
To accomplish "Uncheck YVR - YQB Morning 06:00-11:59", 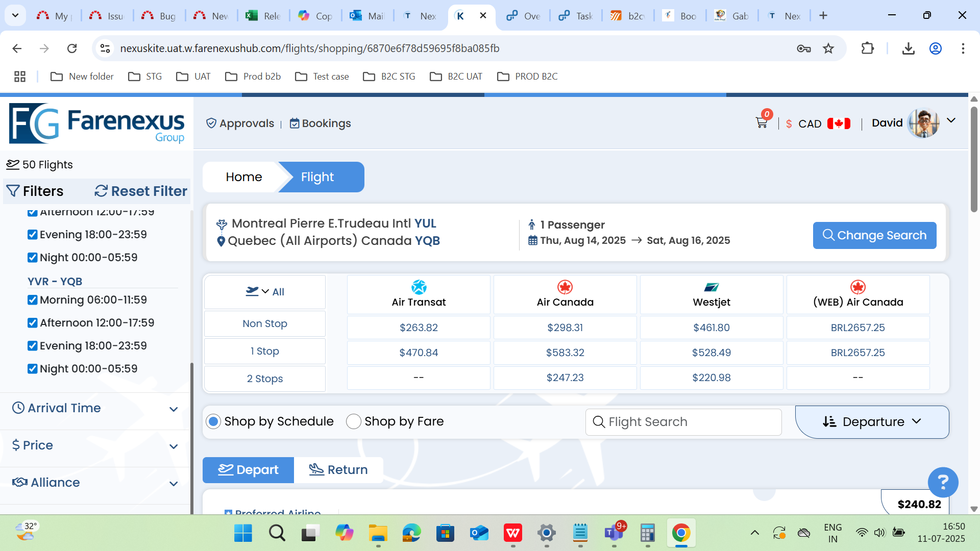I will point(33,300).
